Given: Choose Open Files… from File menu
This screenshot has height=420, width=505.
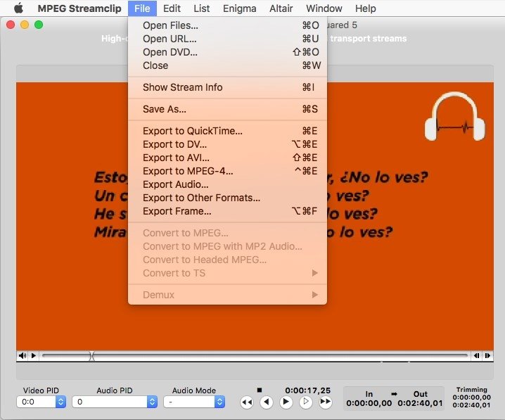Looking at the screenshot, I should [227, 25].
